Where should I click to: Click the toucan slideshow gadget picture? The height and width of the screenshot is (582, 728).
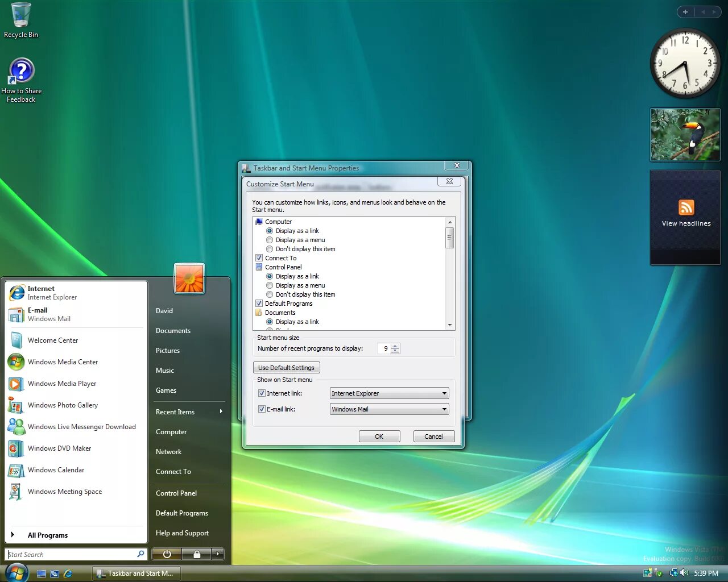[x=685, y=135]
